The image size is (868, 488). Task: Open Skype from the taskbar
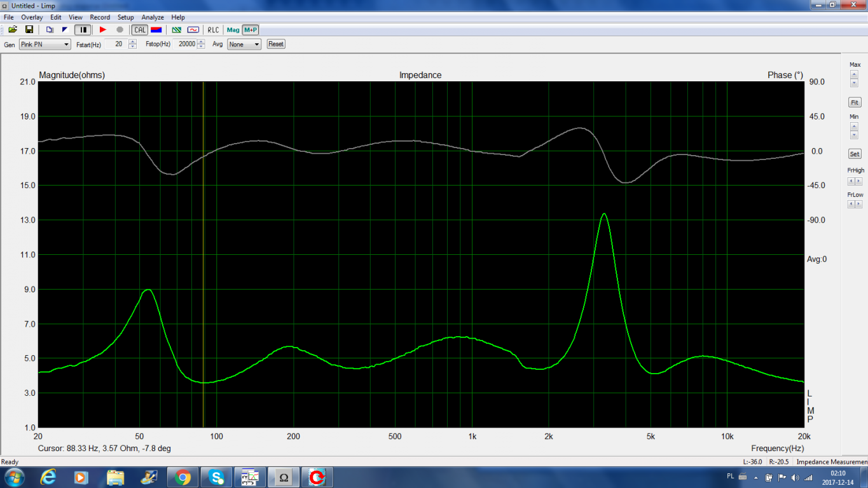216,477
